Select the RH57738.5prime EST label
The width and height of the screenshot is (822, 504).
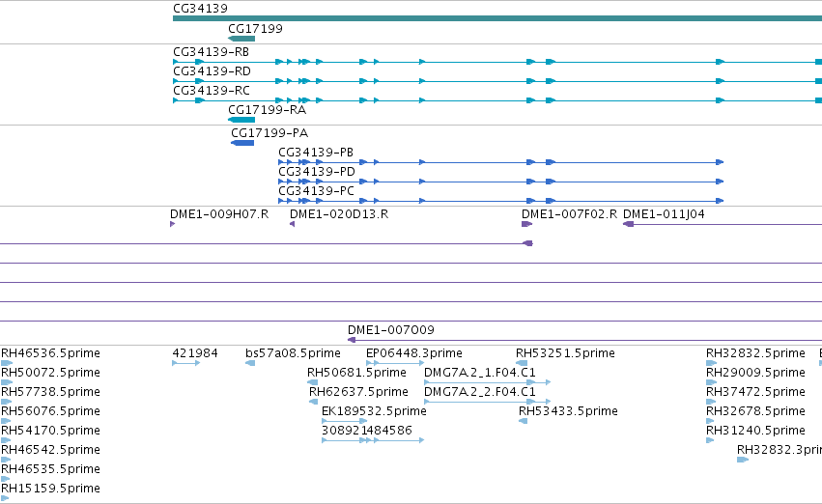pyautogui.click(x=50, y=392)
